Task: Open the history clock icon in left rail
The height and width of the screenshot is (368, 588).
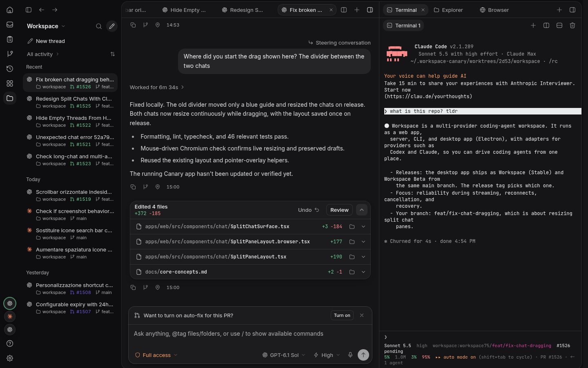Action: pyautogui.click(x=10, y=69)
